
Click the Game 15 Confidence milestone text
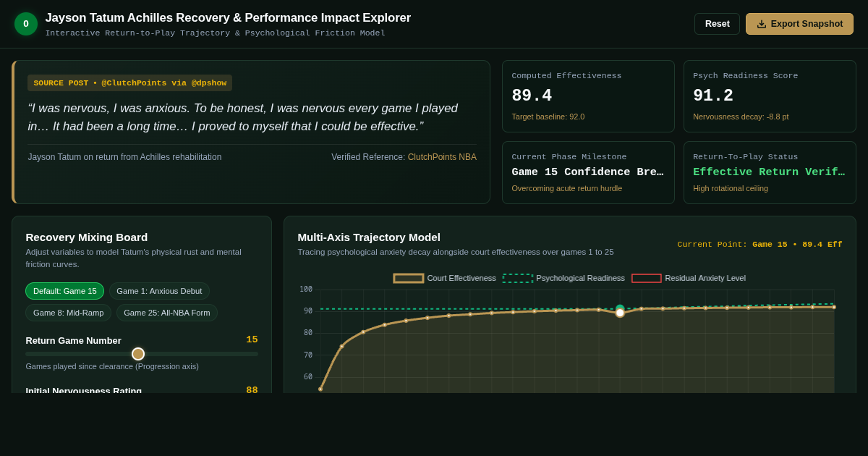pos(588,172)
